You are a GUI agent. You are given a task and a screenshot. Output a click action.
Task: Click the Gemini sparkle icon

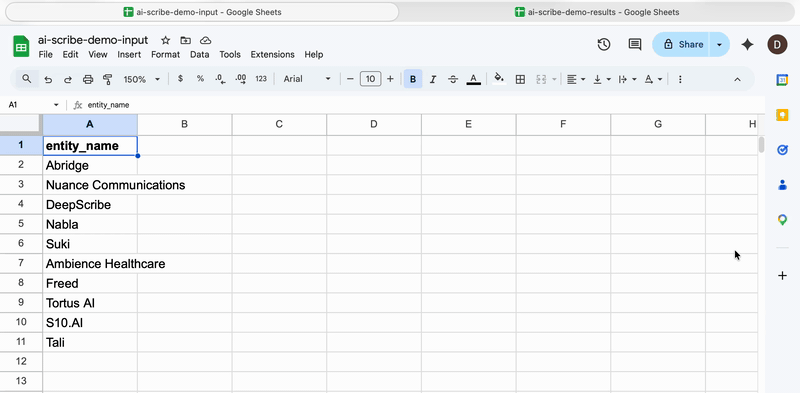(747, 44)
